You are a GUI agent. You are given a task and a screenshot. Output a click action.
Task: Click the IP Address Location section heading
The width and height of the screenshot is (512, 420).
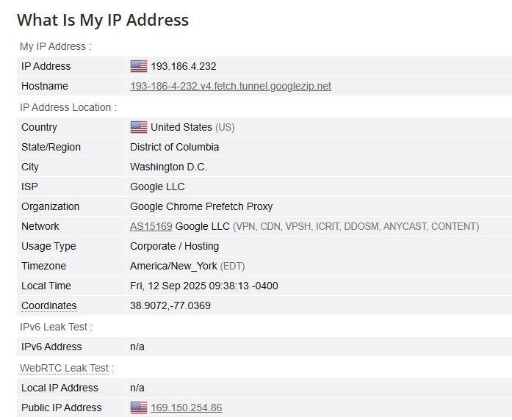68,107
